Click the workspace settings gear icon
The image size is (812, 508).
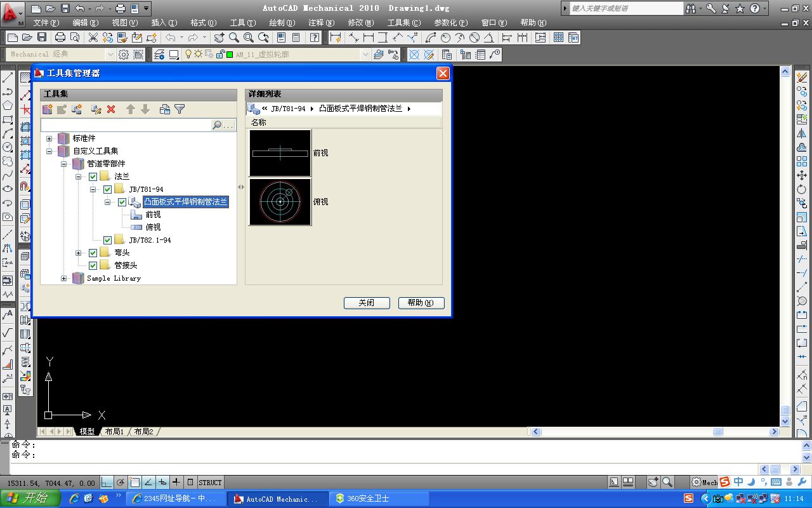[124, 55]
